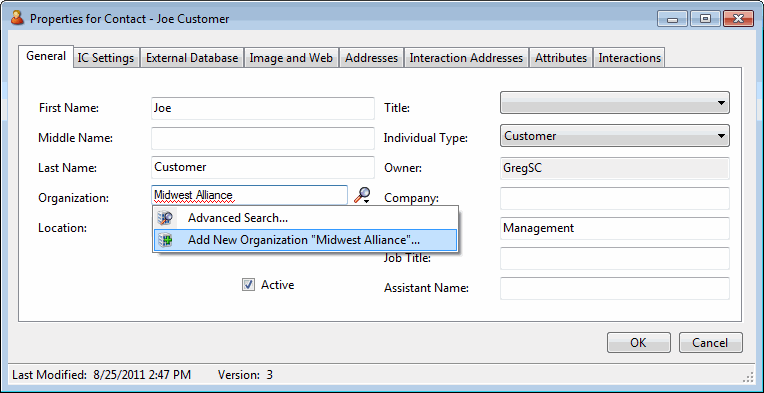764x393 pixels.
Task: Click the Advanced Search menu icon
Action: 165,218
